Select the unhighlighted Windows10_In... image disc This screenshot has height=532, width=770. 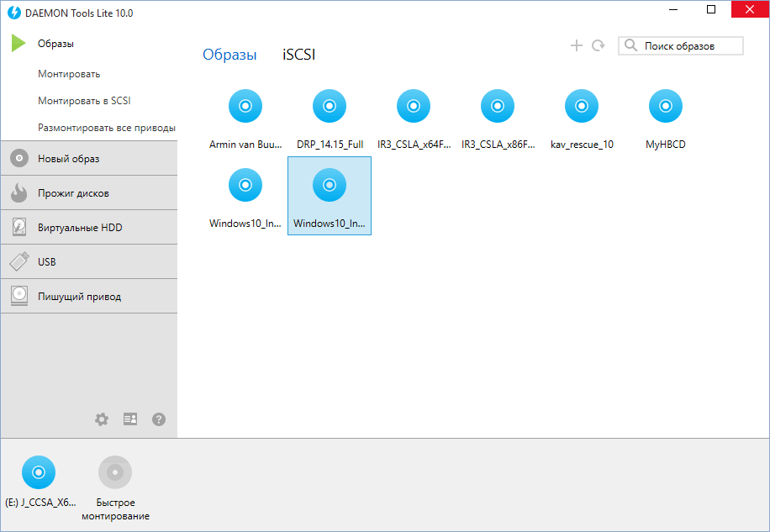(245, 185)
